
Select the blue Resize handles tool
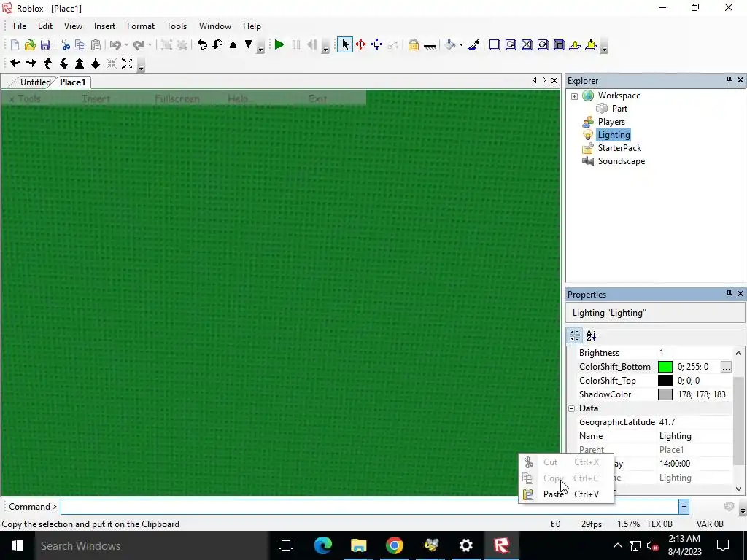click(x=377, y=44)
